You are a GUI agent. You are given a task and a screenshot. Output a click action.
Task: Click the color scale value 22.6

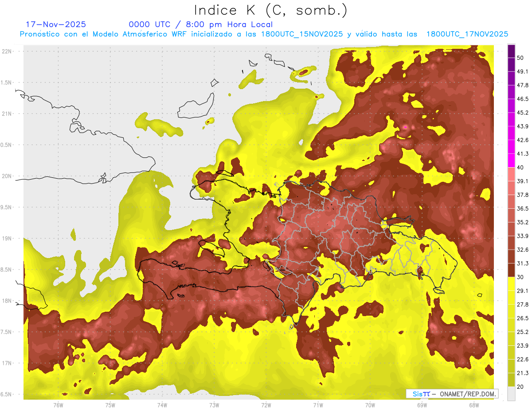523,360
